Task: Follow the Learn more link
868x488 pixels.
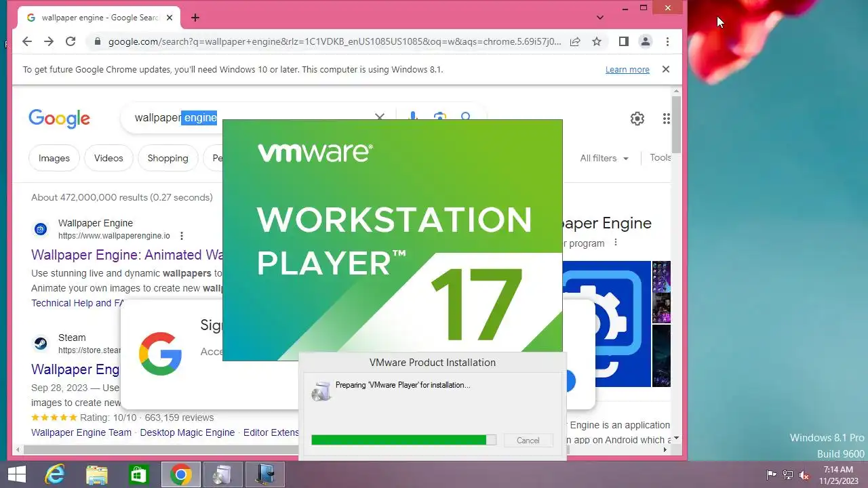Action: coord(627,70)
